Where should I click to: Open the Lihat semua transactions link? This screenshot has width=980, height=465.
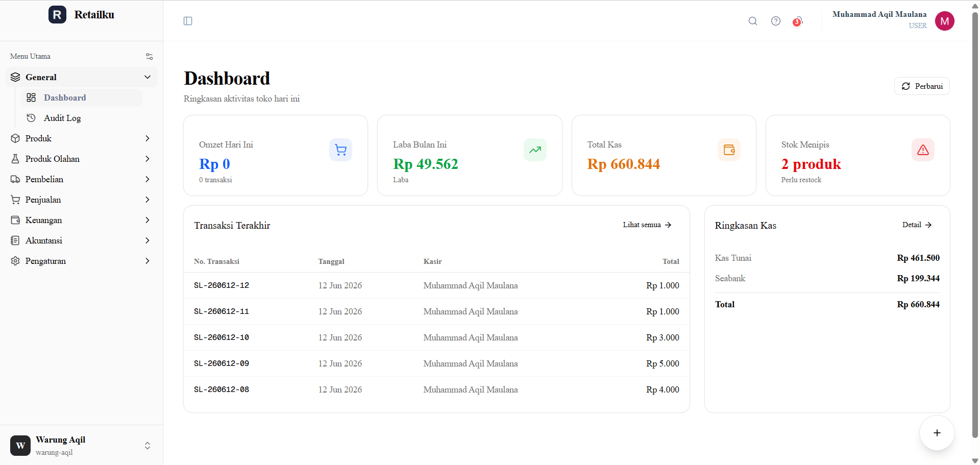coord(647,225)
